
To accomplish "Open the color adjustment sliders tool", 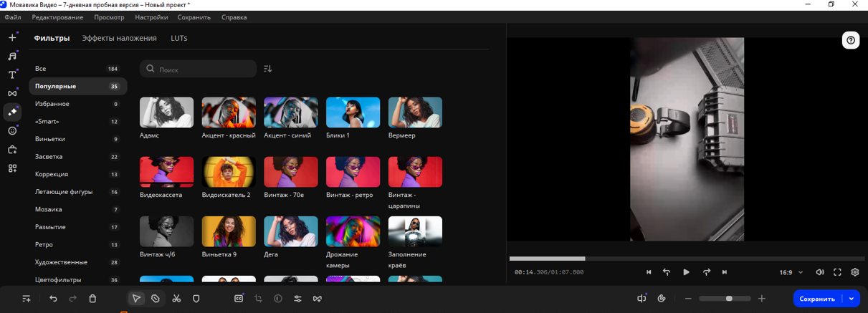I will click(297, 299).
